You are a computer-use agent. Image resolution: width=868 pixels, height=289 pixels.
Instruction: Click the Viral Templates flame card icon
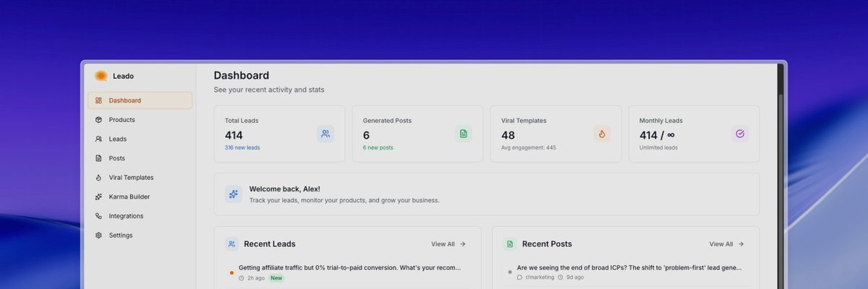[x=602, y=134]
